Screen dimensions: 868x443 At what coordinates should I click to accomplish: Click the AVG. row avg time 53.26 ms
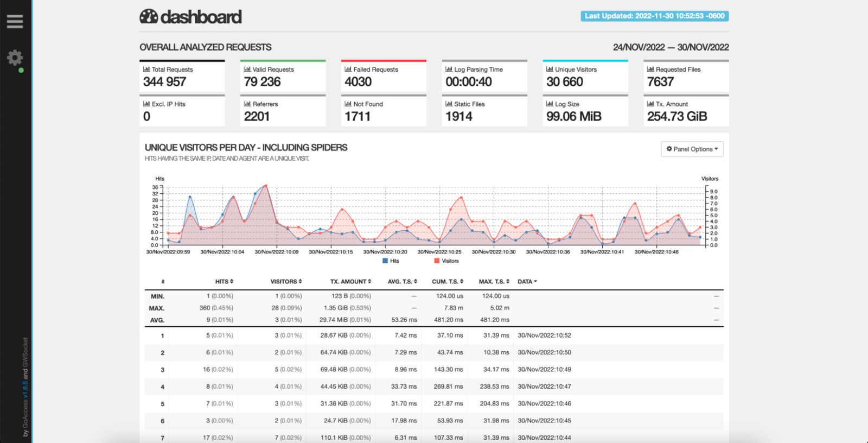(404, 320)
